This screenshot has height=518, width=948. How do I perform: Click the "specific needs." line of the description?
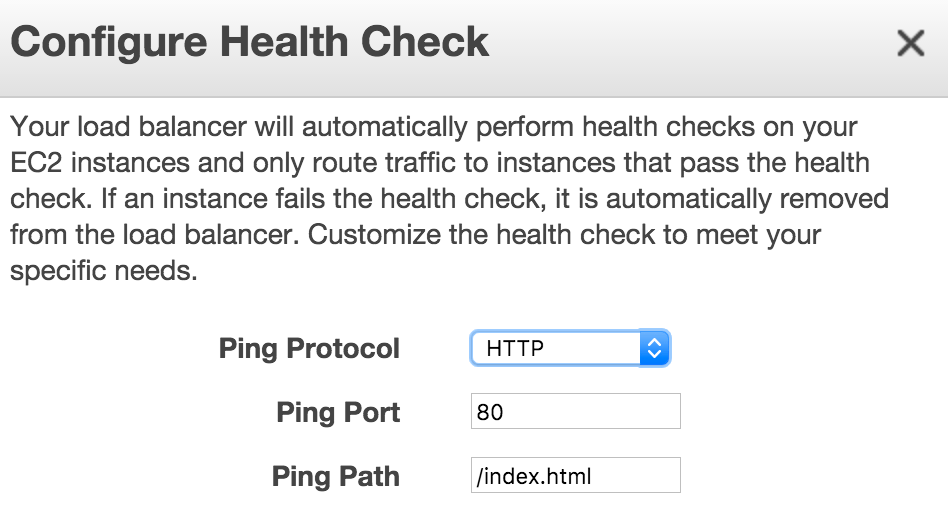(100, 271)
